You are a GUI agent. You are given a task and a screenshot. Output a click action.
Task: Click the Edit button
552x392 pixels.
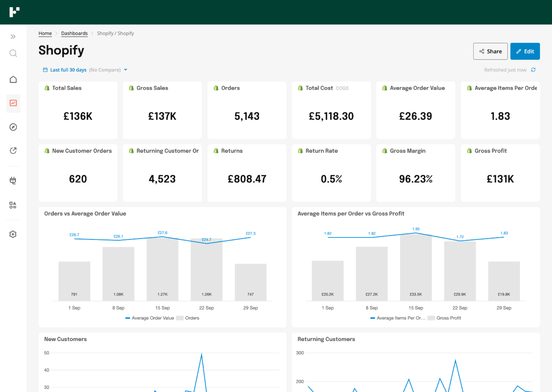click(525, 51)
